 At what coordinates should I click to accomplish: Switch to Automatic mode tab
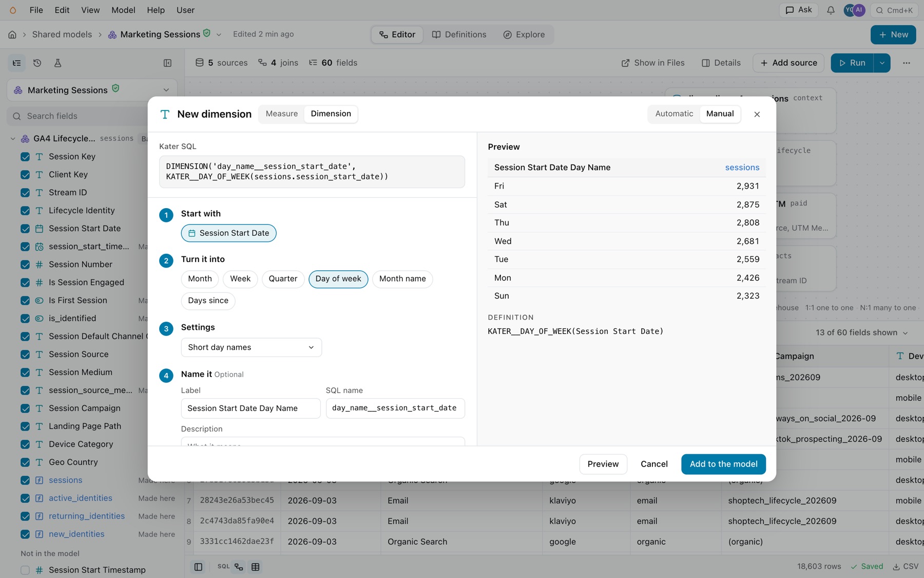pyautogui.click(x=674, y=114)
